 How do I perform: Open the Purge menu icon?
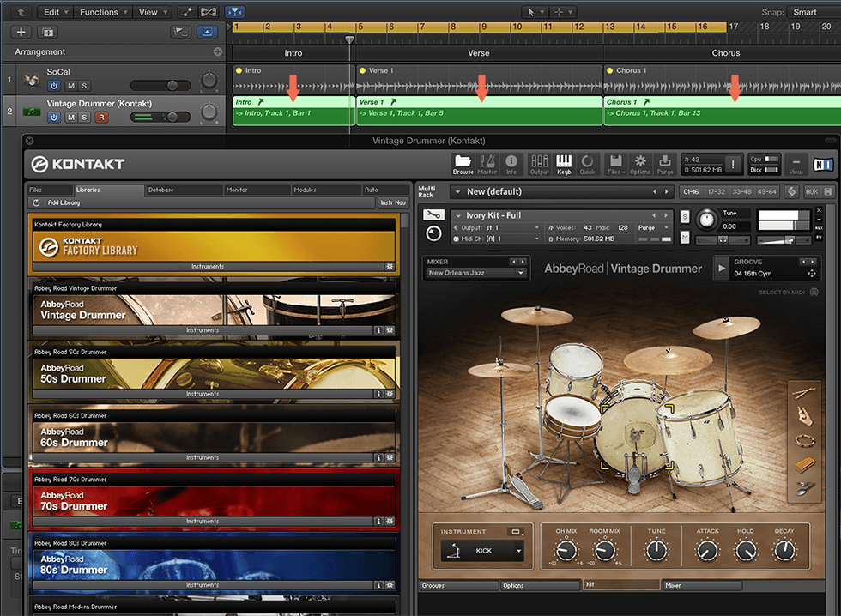(665, 164)
